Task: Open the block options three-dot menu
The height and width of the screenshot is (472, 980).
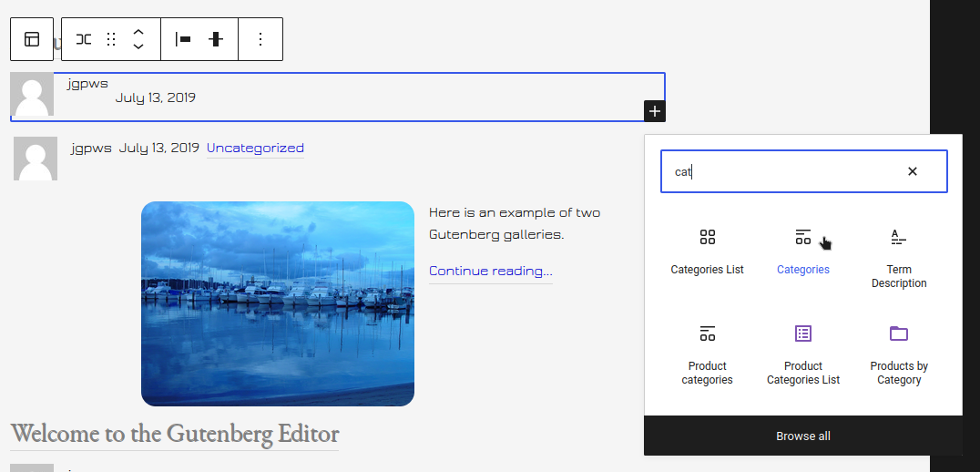Action: (x=260, y=39)
